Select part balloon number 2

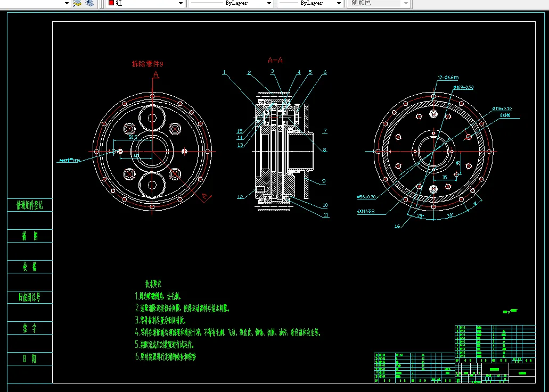tap(249, 73)
